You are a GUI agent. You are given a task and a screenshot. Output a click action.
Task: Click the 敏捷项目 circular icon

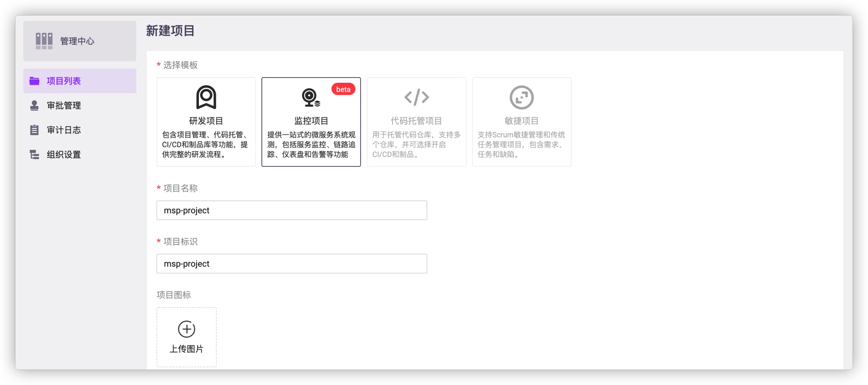521,97
